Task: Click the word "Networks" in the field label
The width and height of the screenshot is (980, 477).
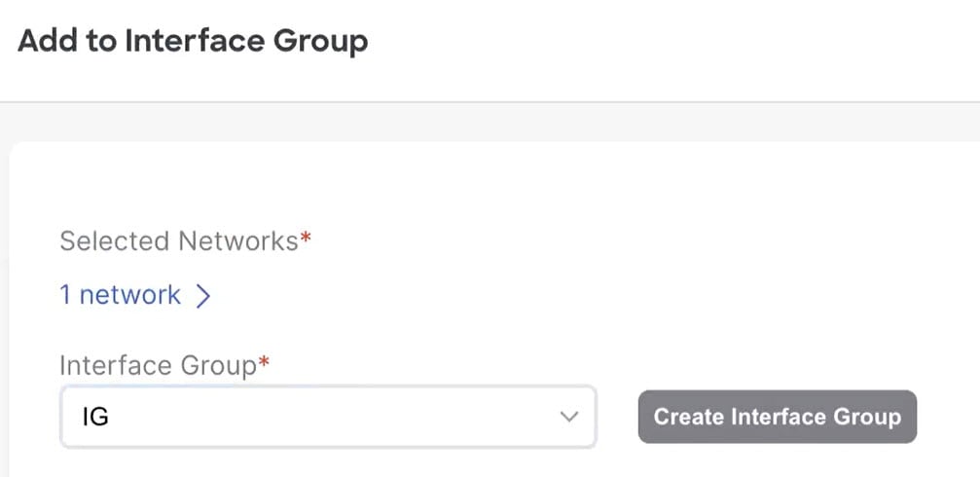Action: tap(238, 240)
